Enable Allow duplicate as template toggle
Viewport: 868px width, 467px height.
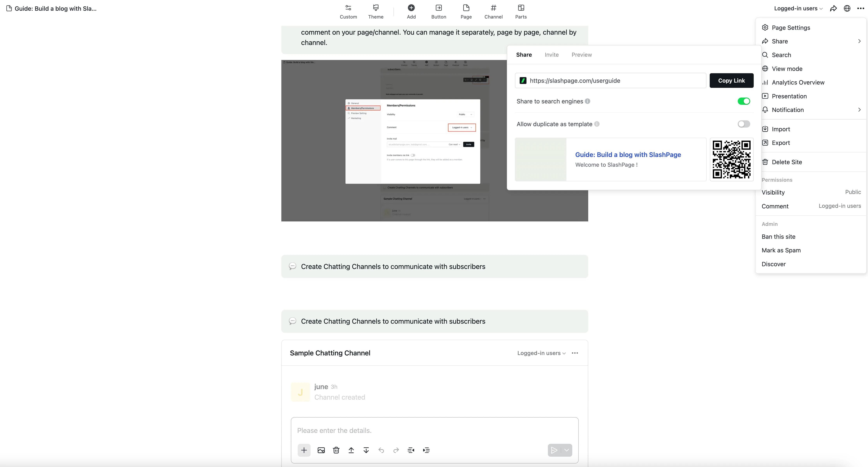744,124
